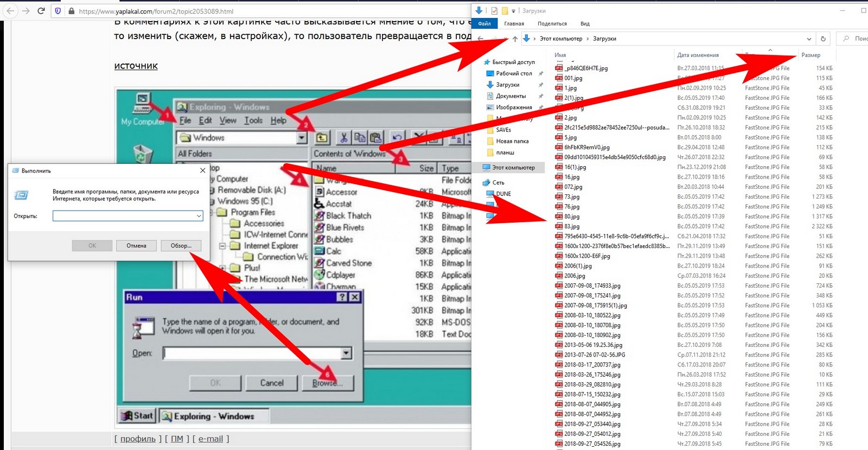This screenshot has height=450, width=868.
Task: Select the file 6hFbKR9emV0.jpg
Action: tap(587, 147)
